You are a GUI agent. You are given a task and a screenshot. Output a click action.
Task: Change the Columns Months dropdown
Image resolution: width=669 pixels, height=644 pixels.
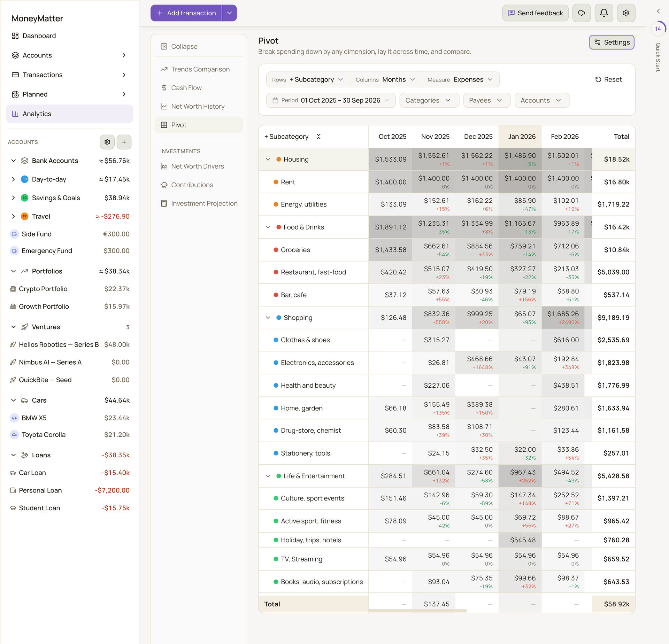(x=386, y=79)
